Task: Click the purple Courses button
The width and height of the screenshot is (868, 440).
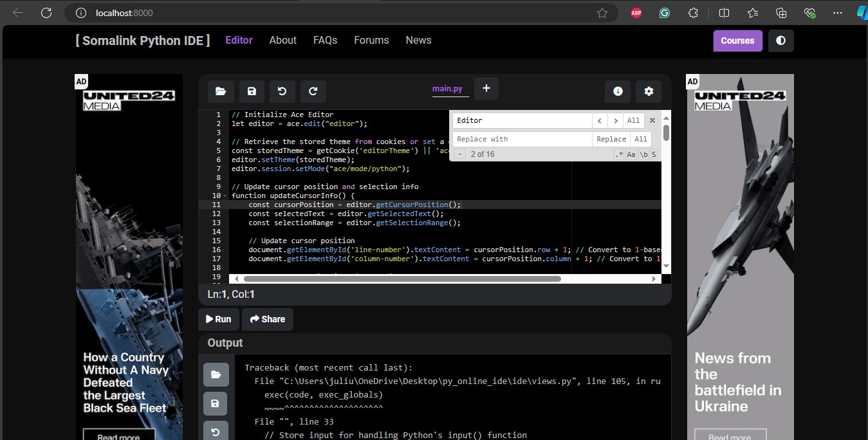Action: tap(737, 41)
